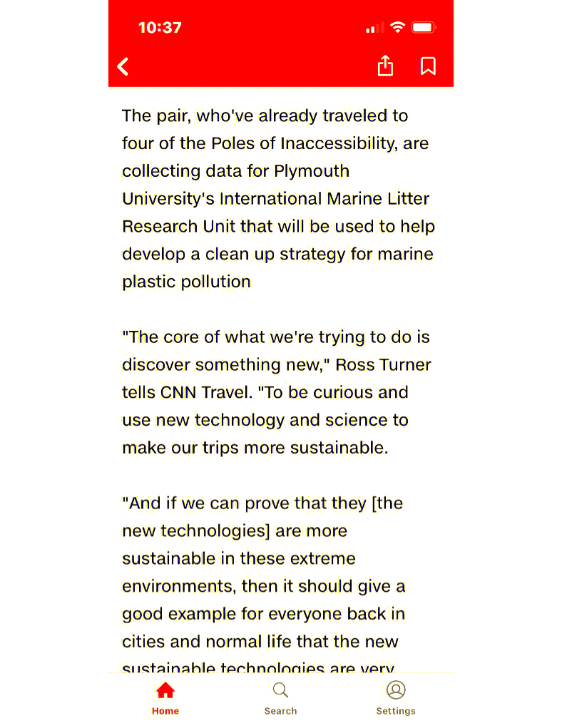Image resolution: width=562 pixels, height=728 pixels.
Task: Switch to the Search tab label
Action: 280,711
